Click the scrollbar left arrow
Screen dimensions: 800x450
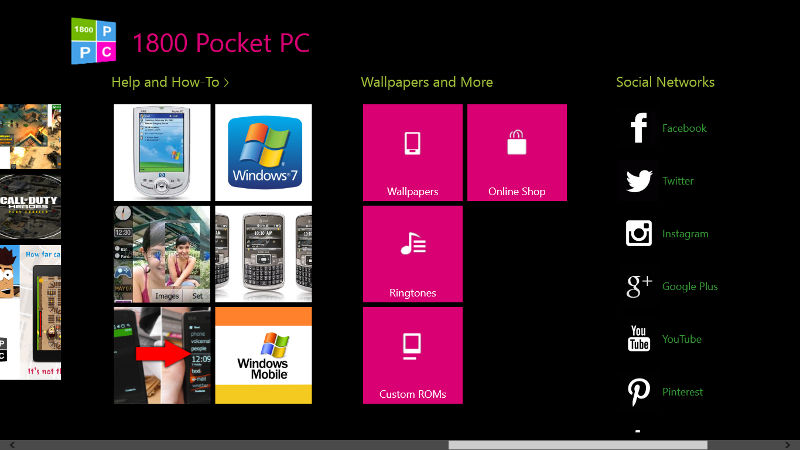click(x=11, y=445)
